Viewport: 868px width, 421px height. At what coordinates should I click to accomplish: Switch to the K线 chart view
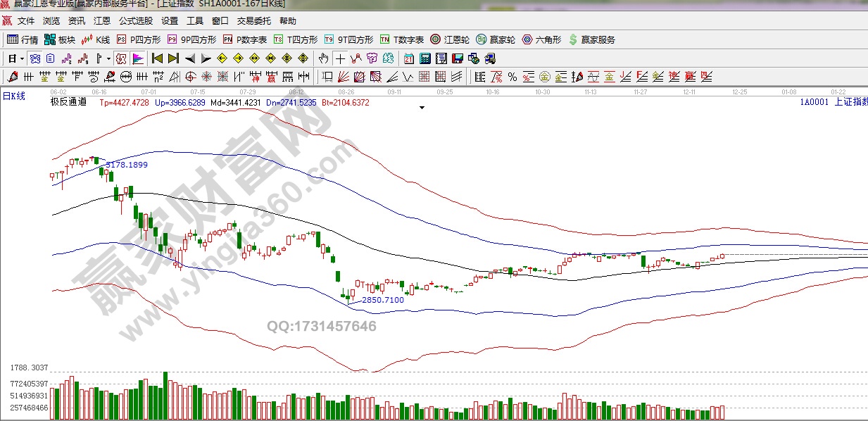pos(96,39)
